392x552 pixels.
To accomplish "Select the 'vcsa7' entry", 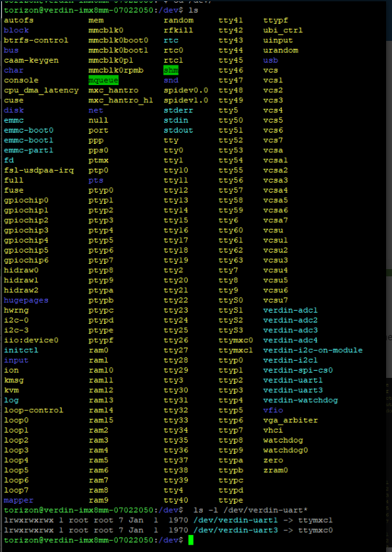I will (x=275, y=220).
